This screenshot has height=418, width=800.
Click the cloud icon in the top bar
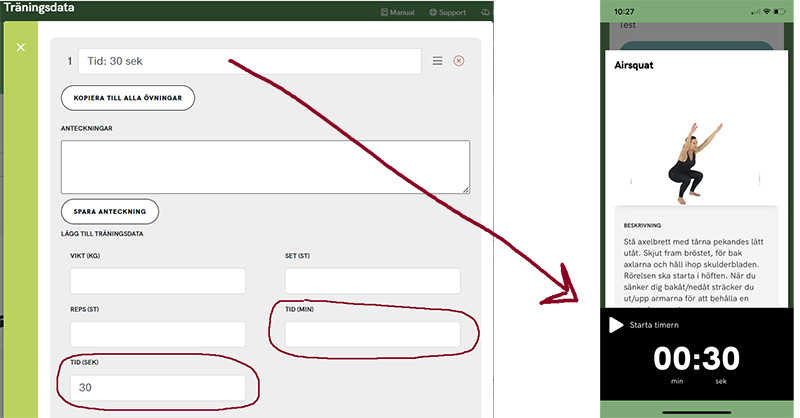click(486, 12)
